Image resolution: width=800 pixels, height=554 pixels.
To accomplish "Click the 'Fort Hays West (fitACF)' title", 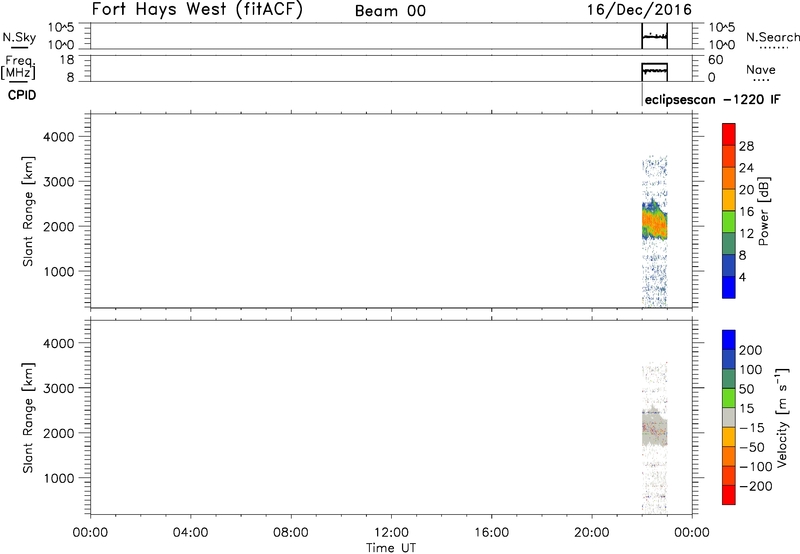I will click(197, 10).
